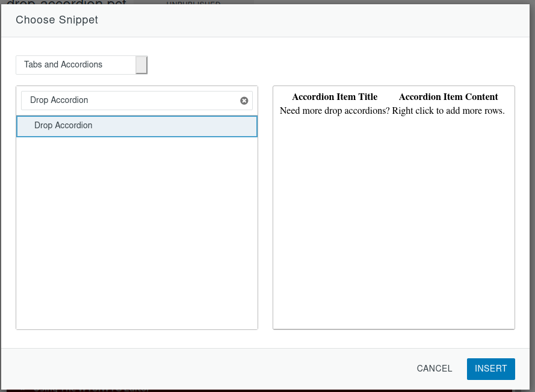This screenshot has width=535, height=392.
Task: Click blank space in the snippet preview pane
Action: click(x=394, y=229)
